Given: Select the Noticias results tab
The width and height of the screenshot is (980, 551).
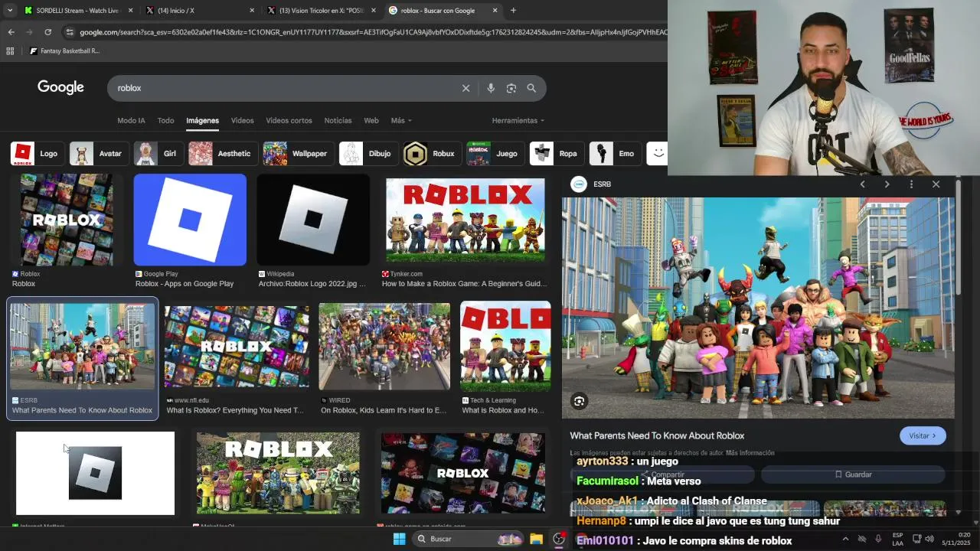Looking at the screenshot, I should [x=338, y=120].
